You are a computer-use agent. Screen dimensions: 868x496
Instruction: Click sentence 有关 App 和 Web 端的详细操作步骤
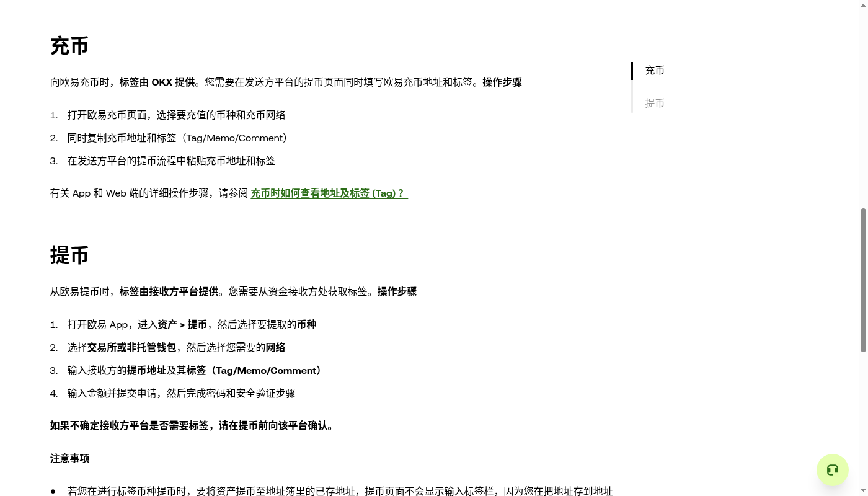point(149,193)
